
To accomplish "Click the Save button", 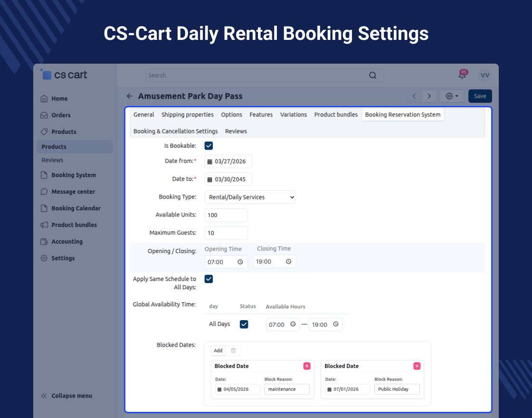I will pyautogui.click(x=480, y=96).
